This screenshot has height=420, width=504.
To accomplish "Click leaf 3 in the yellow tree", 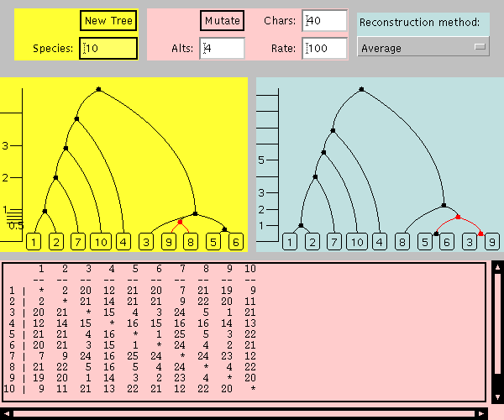I will pos(146,242).
